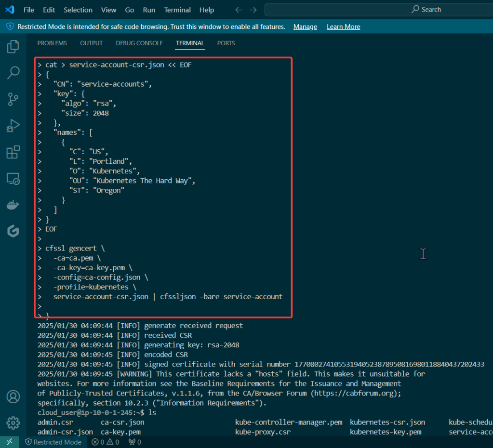Image resolution: width=493 pixels, height=448 pixels.
Task: Click the Manage link in Restricted Mode banner
Action: (x=305, y=27)
